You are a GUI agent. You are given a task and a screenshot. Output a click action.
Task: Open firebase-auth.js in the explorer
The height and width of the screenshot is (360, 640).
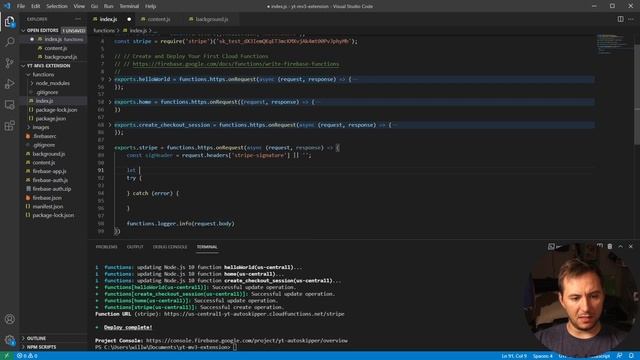click(50, 180)
